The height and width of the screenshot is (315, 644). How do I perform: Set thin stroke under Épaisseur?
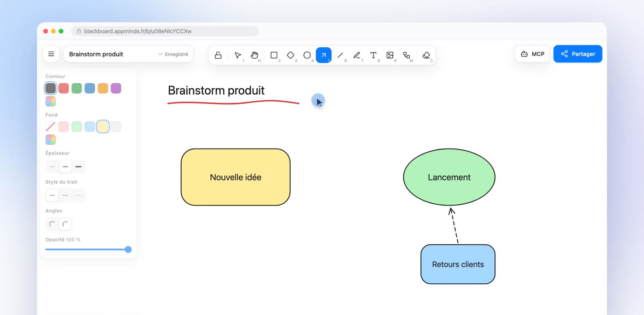click(x=52, y=166)
